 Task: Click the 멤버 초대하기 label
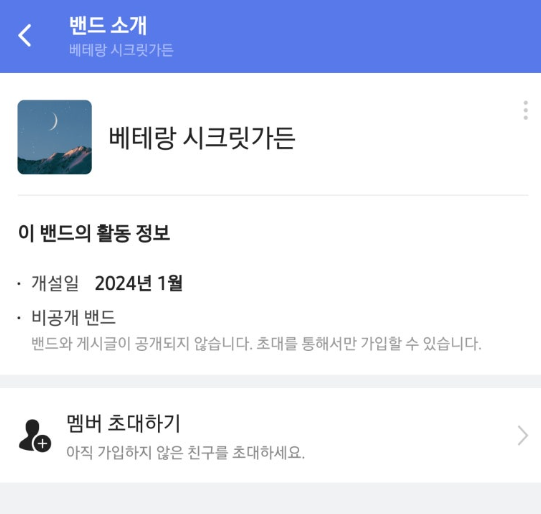[x=123, y=423]
